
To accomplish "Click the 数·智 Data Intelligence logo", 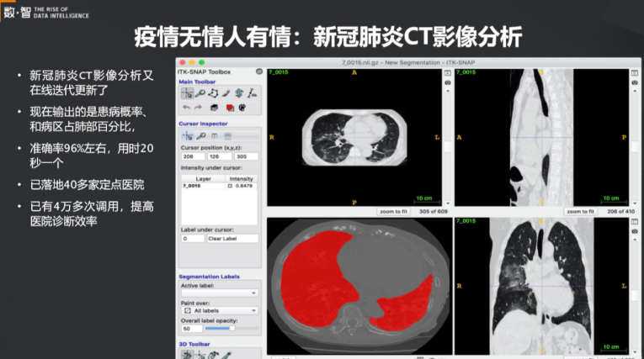I will (x=46, y=13).
